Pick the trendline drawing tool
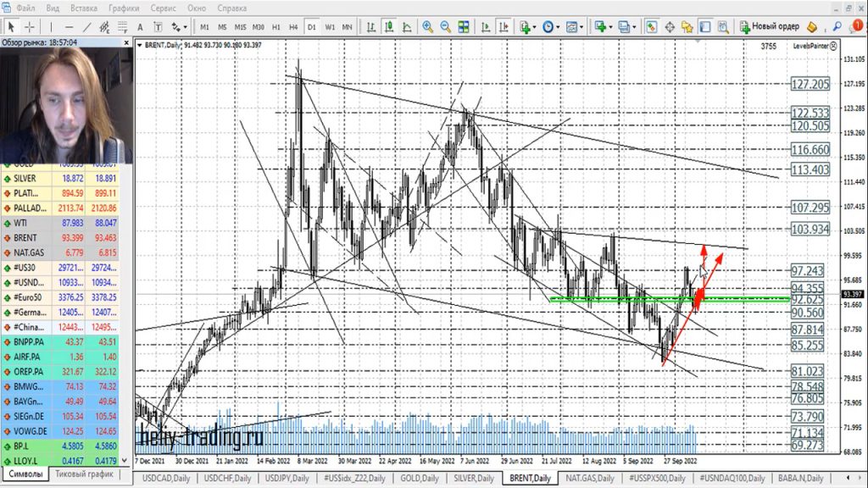 tap(85, 26)
